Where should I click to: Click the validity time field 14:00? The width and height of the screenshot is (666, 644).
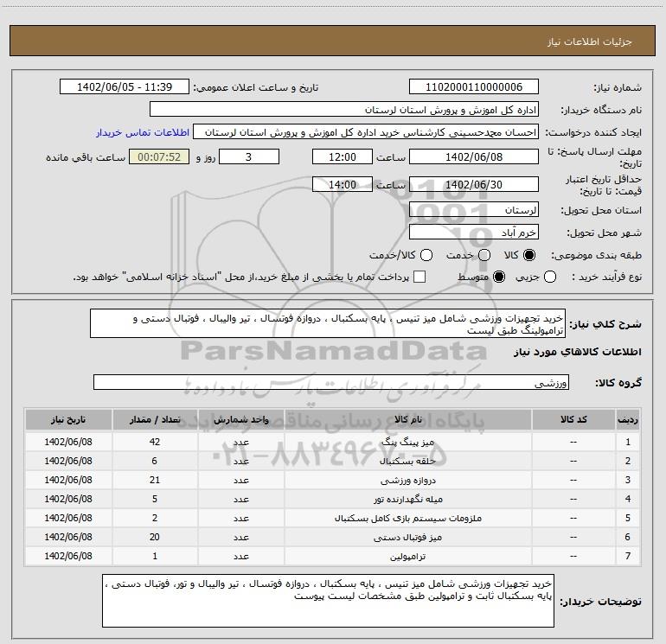pyautogui.click(x=343, y=184)
